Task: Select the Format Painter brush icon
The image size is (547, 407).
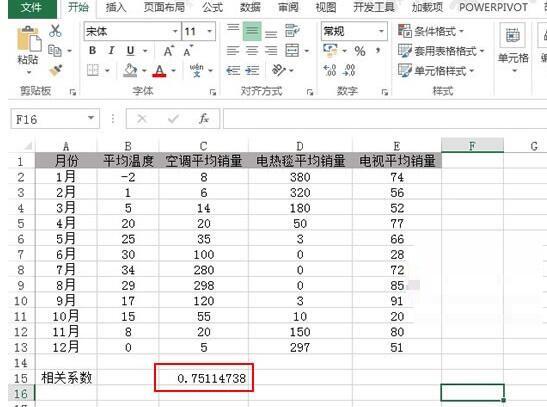Action: (x=55, y=71)
